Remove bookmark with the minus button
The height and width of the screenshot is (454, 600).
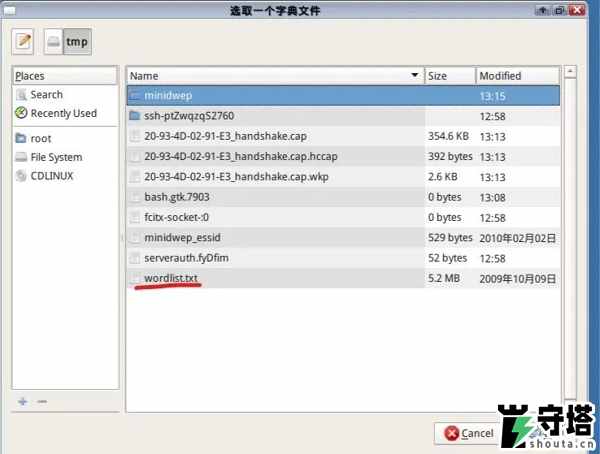[x=42, y=402]
